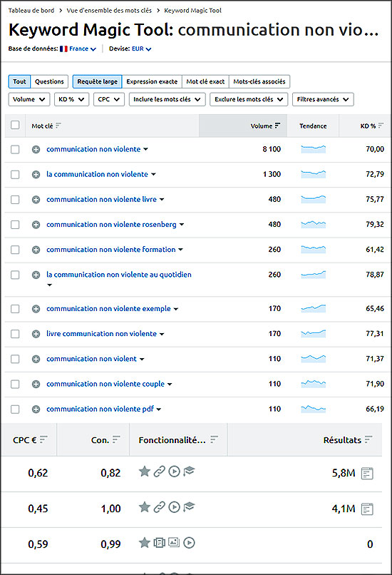392x575 pixels.
Task: Click the 'Tendance' column header
Action: click(x=313, y=126)
